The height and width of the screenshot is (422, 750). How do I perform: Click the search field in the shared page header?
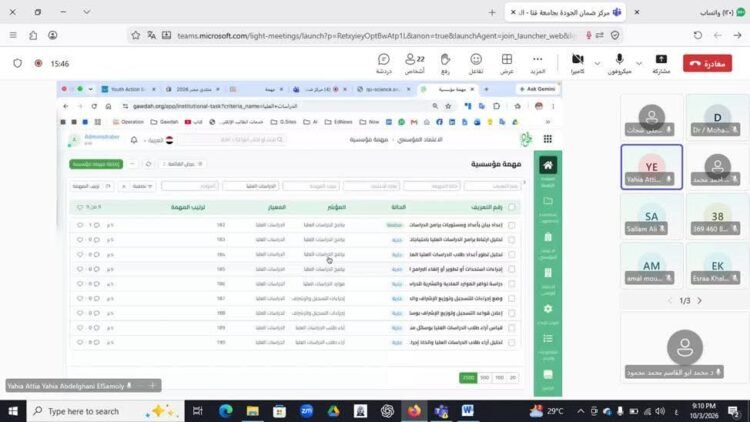pyautogui.click(x=232, y=140)
